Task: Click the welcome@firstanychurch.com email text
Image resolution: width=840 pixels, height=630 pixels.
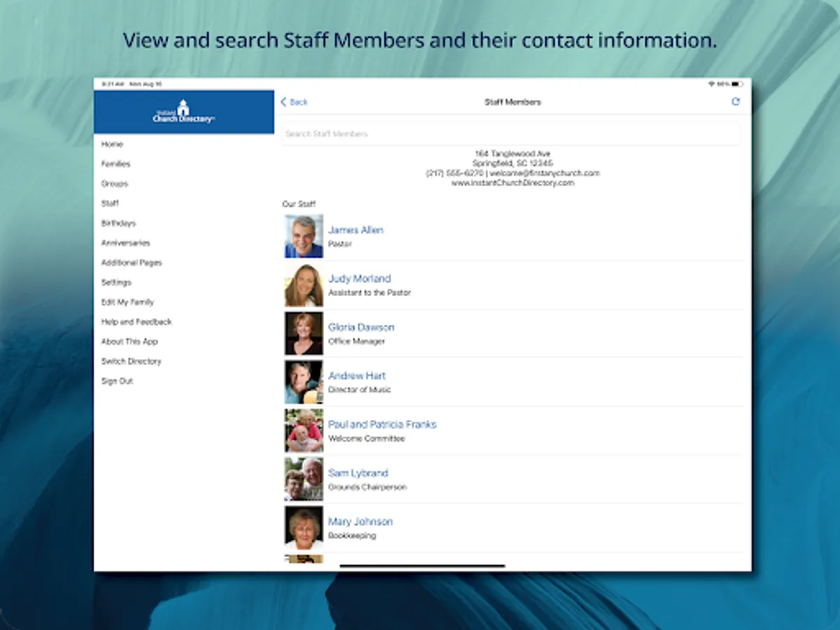Action: 545,173
